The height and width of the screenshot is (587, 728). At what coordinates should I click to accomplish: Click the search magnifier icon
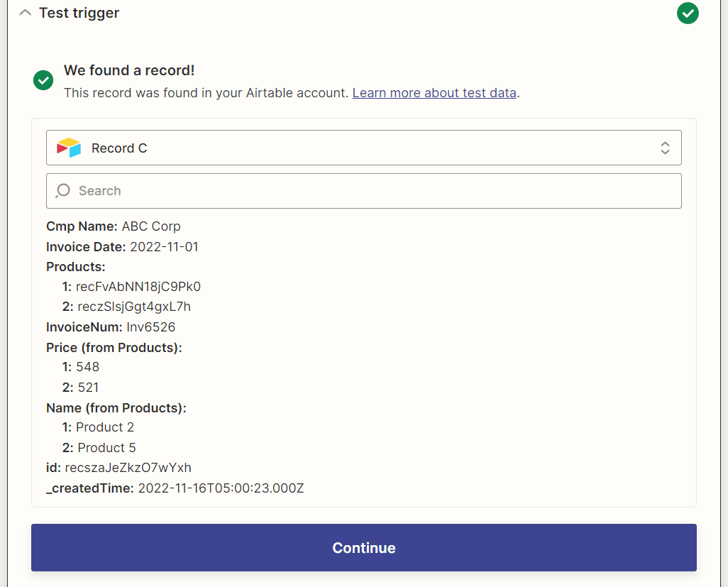(x=62, y=190)
